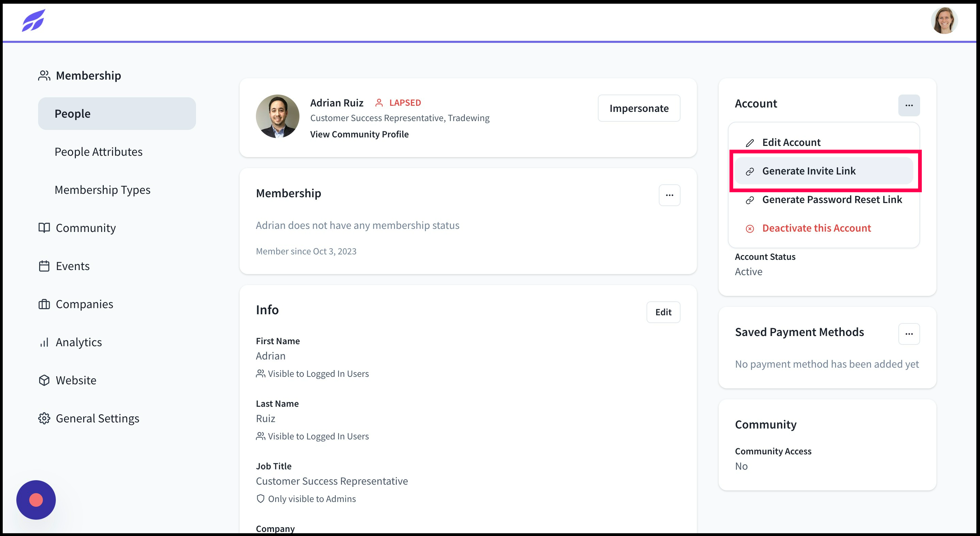Click the Impersonate button
980x536 pixels.
click(639, 108)
